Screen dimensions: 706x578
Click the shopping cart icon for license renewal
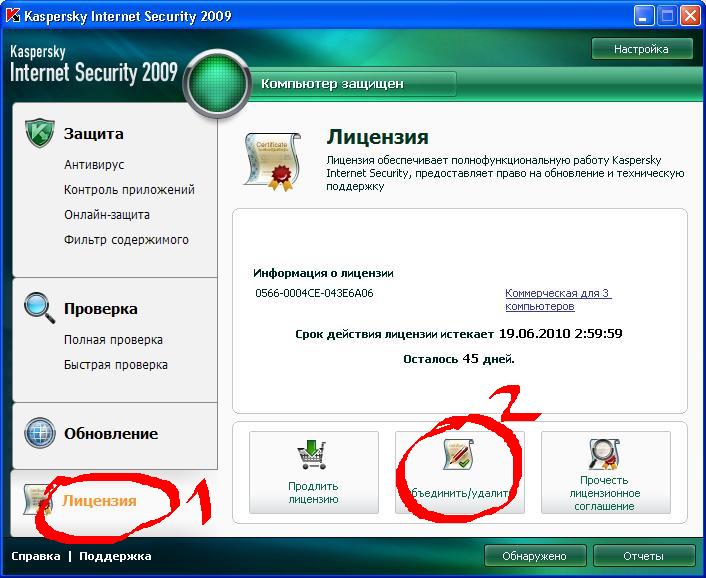[x=312, y=455]
